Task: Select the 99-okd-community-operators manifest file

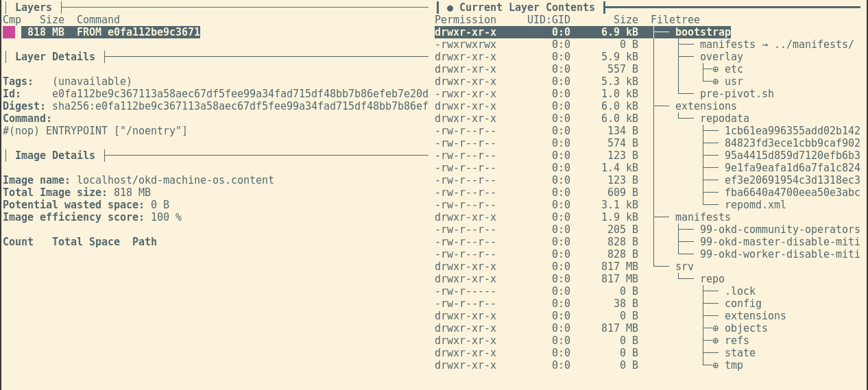Action: point(780,230)
